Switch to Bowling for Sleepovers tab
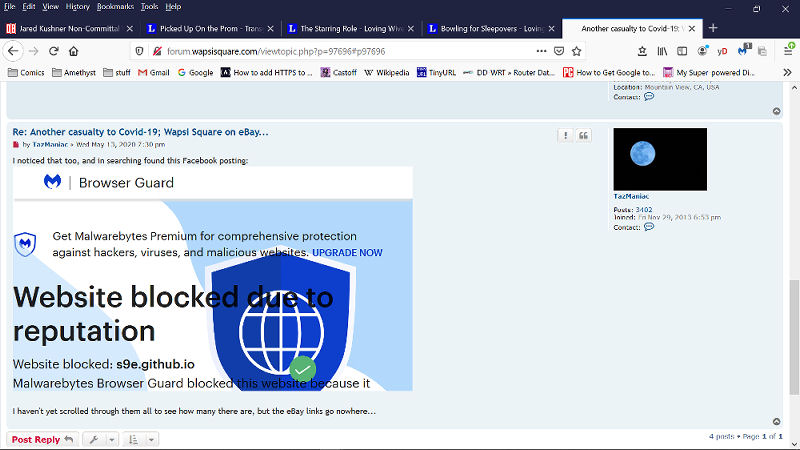Viewport: 800px width, 450px height. click(491, 29)
